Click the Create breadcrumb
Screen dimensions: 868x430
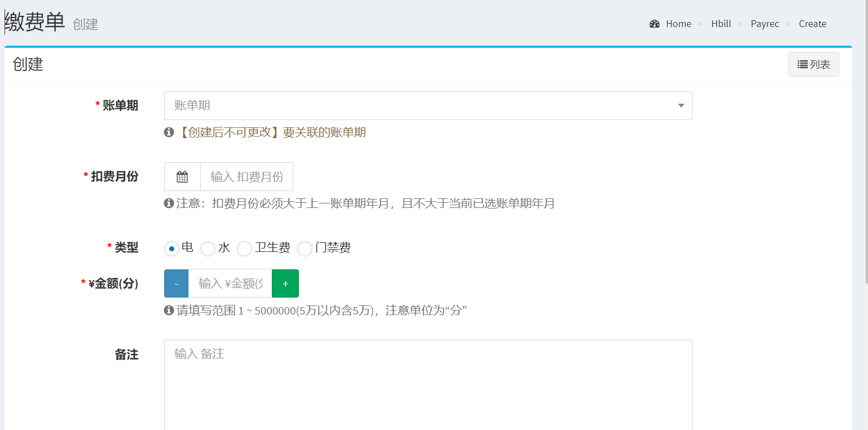coord(813,24)
